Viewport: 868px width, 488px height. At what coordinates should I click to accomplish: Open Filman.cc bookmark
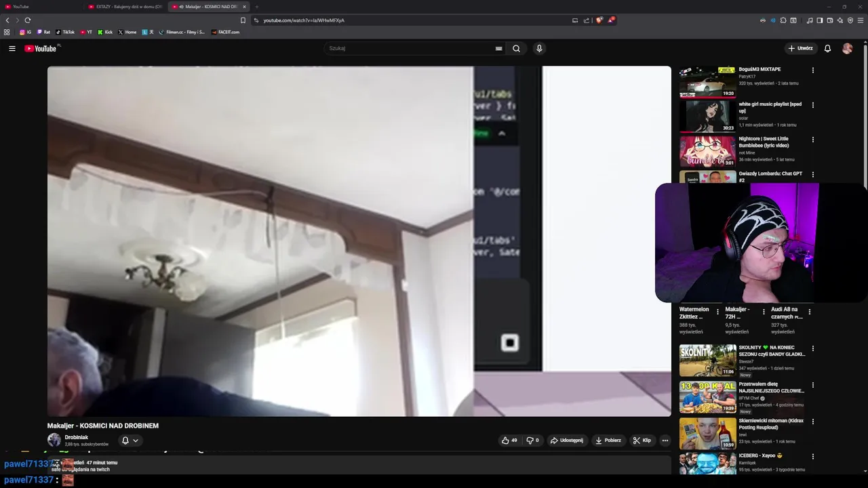(182, 32)
